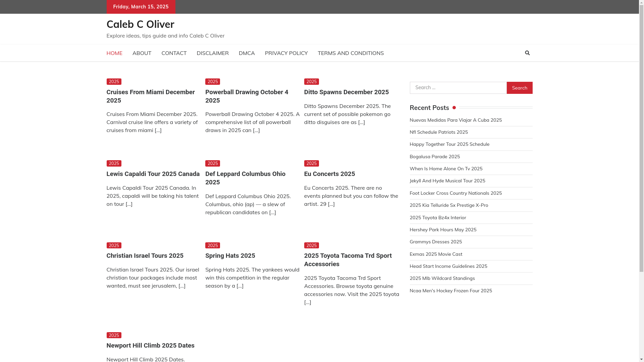Viewport: 644px width, 362px height.
Task: Open Spring Hats 2025 post
Action: coord(230,256)
